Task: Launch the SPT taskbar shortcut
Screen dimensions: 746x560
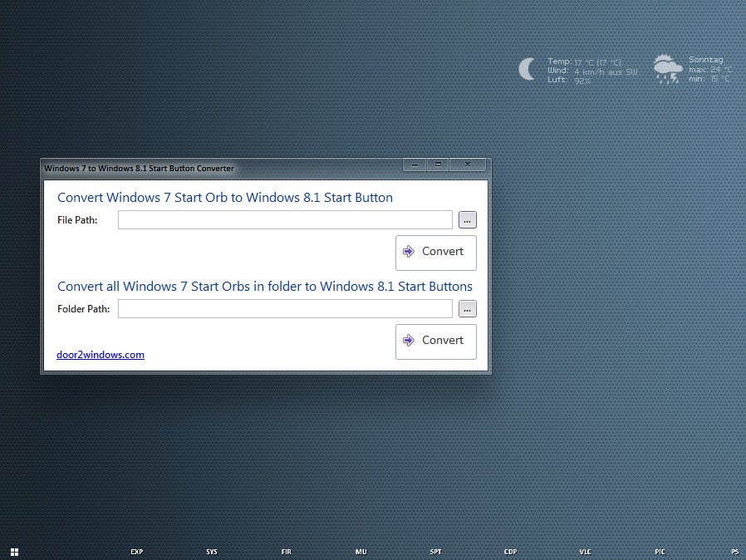Action: pos(436,552)
